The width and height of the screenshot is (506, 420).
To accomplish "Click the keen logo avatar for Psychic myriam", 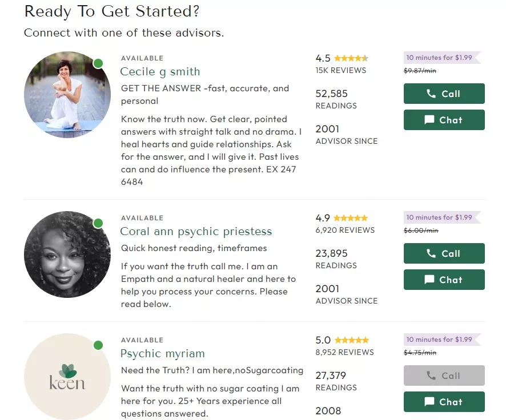I will tap(67, 377).
